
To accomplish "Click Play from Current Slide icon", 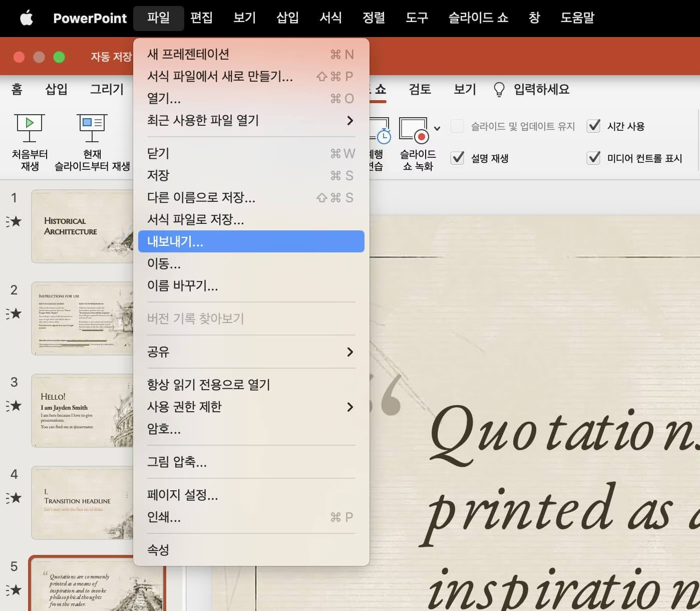I will point(92,128).
